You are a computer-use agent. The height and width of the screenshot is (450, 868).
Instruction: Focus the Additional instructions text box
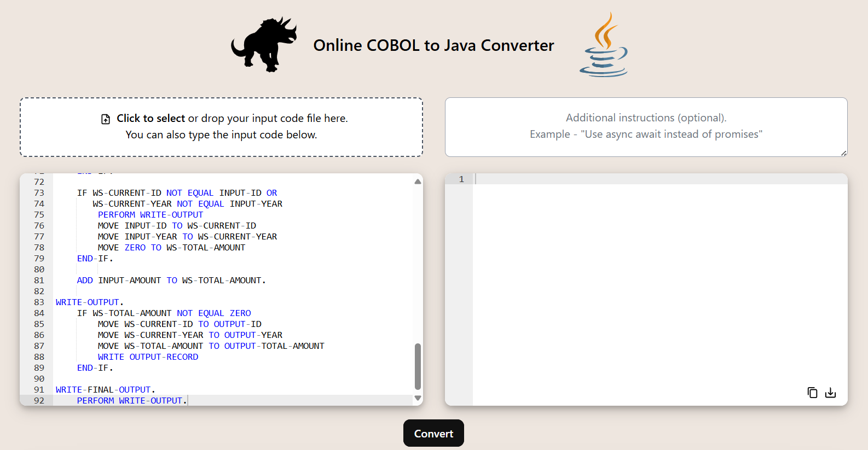click(x=646, y=127)
